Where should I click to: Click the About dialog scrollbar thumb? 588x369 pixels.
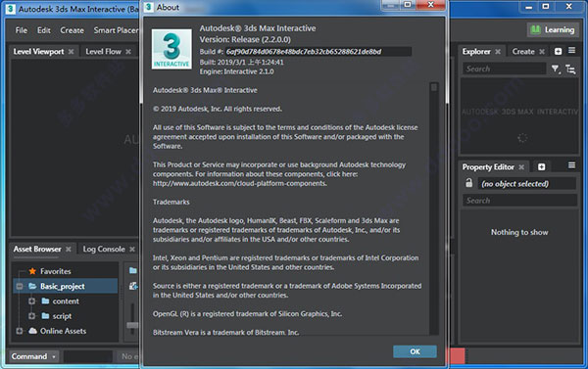[434, 87]
